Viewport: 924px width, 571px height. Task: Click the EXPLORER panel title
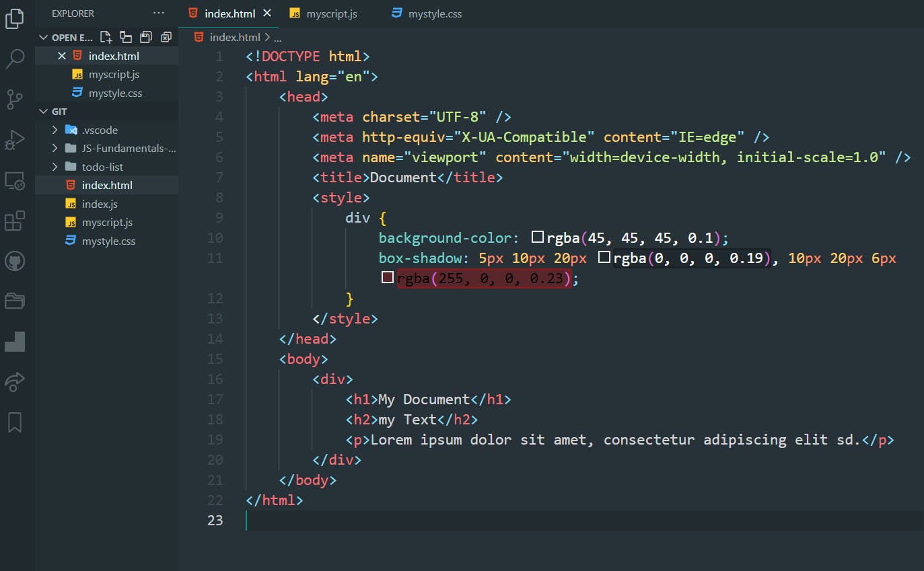[73, 13]
